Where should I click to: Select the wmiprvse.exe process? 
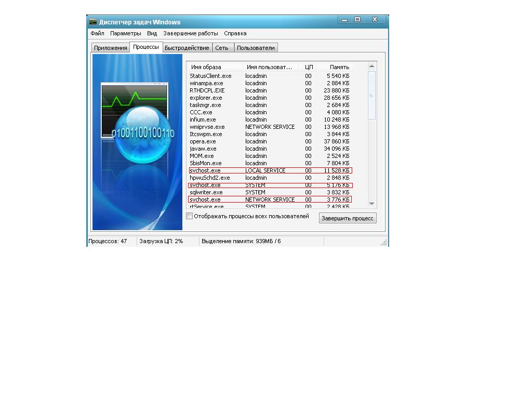(x=270, y=127)
